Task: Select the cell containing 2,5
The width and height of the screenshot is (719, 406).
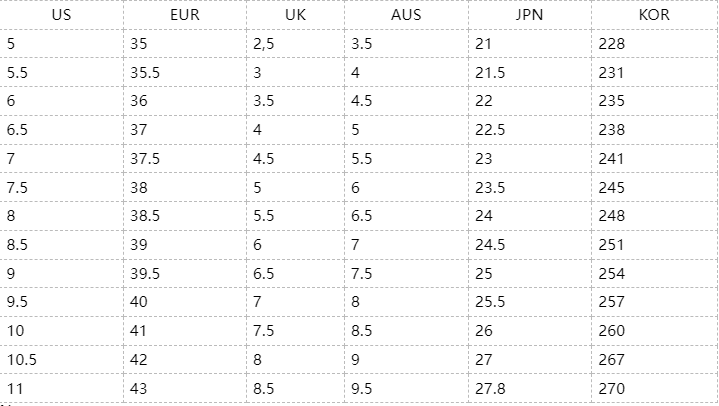Action: pos(295,44)
